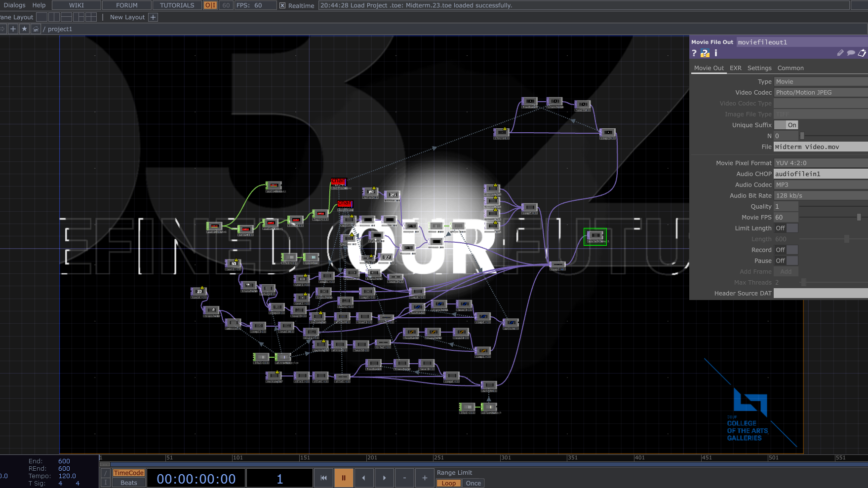This screenshot has width=868, height=488.
Task: Click the Tempo value 120.0
Action: point(67,476)
